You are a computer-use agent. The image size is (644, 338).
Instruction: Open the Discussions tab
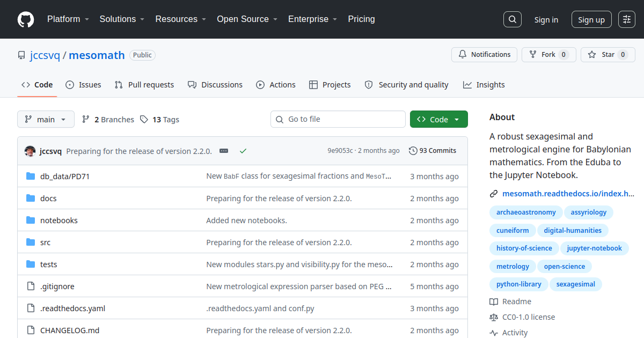215,85
